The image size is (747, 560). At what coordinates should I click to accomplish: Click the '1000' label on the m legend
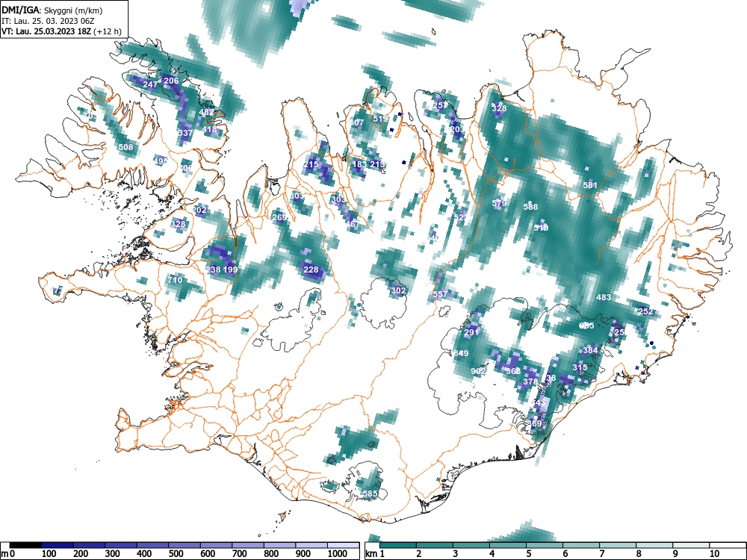click(x=338, y=554)
